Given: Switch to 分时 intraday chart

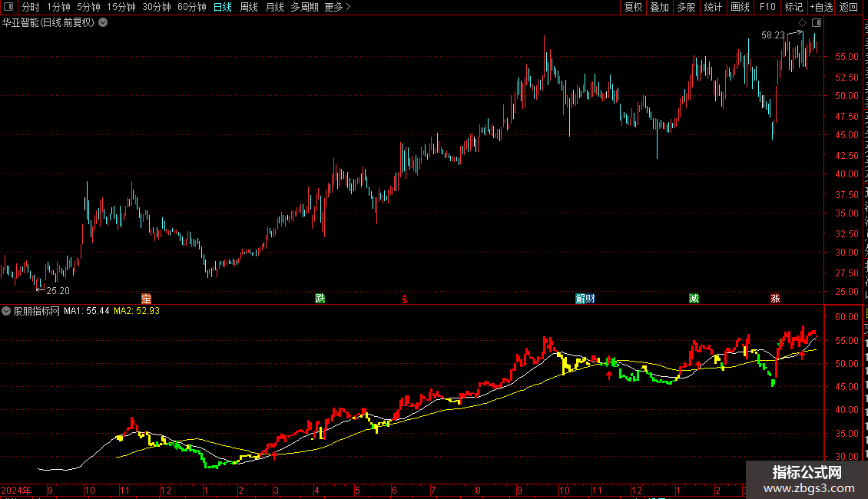Looking at the screenshot, I should pos(31,7).
